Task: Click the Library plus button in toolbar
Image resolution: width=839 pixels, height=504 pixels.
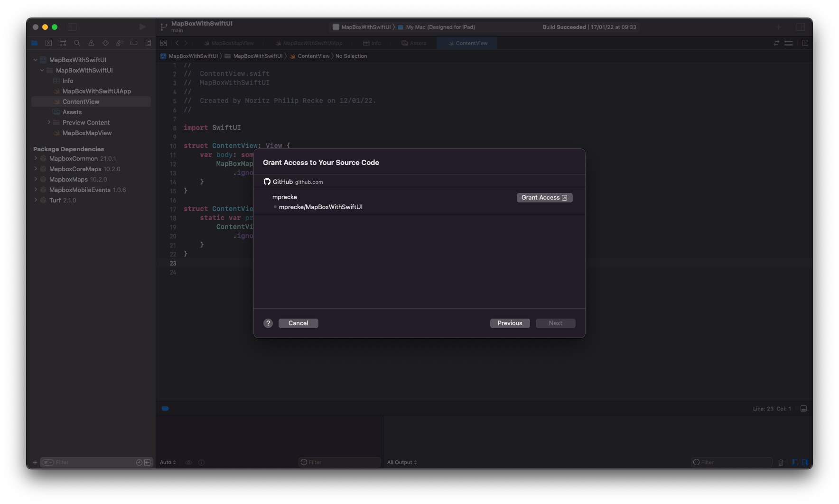Action: (x=779, y=27)
